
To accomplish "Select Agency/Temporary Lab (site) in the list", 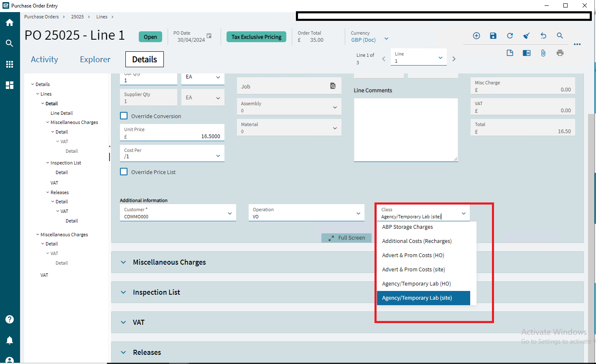I will (x=423, y=298).
